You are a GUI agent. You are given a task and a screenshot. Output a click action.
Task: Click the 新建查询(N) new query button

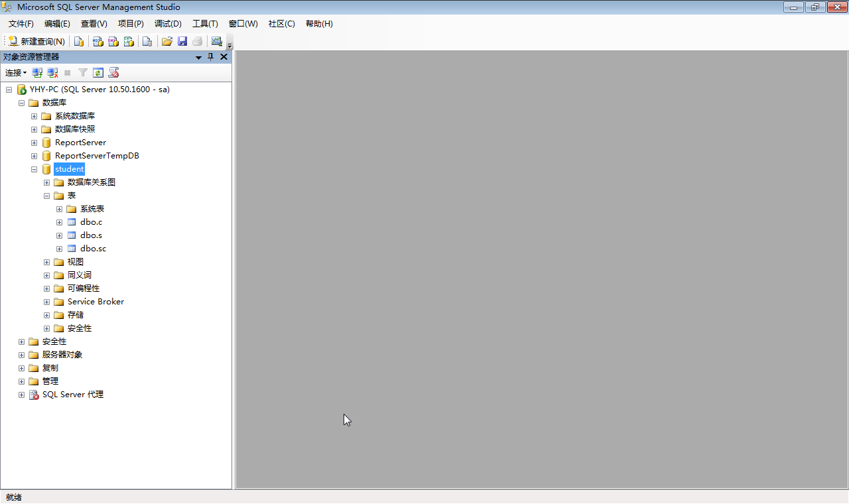[x=36, y=41]
